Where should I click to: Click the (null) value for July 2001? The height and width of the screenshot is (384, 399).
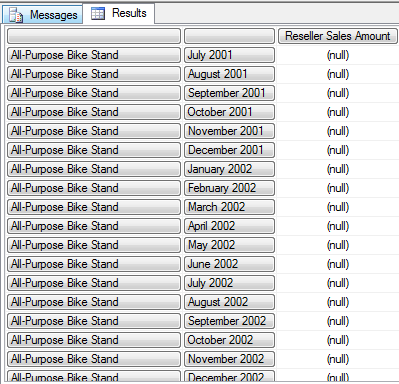(338, 55)
